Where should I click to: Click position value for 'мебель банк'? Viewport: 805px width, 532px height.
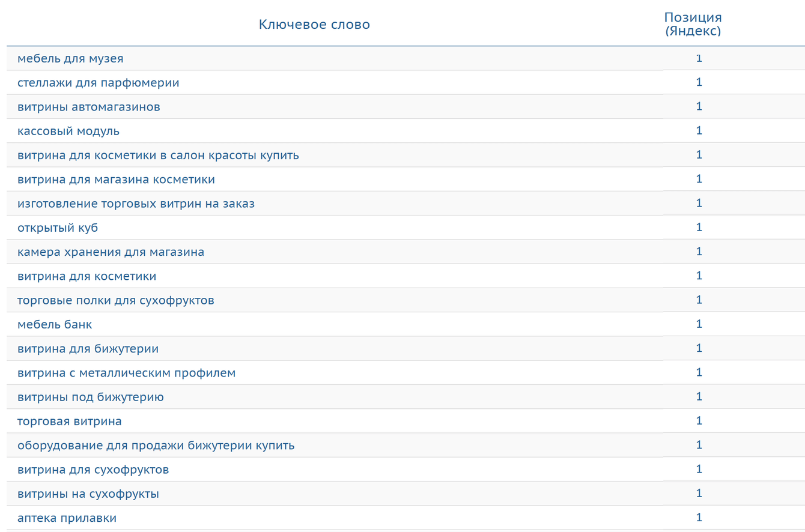coord(699,324)
